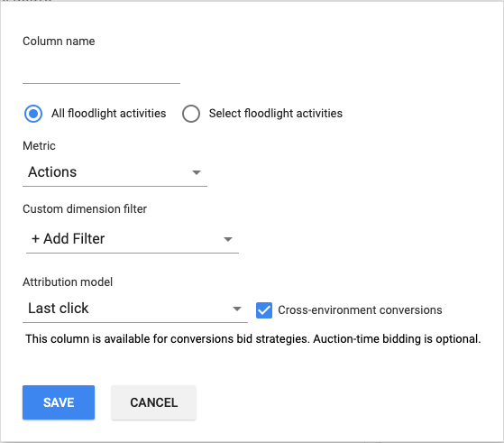The width and height of the screenshot is (504, 443).
Task: Cancel the column dialog
Action: [x=153, y=402]
